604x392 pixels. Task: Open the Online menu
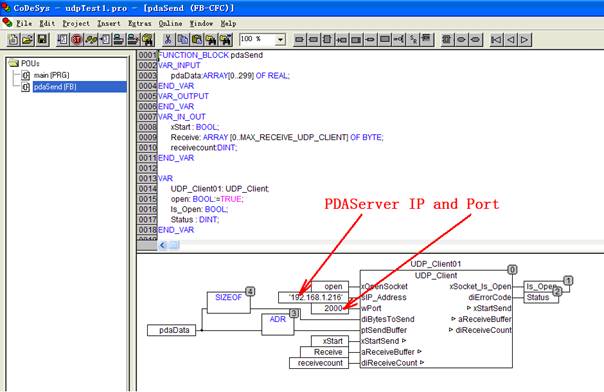click(x=170, y=23)
